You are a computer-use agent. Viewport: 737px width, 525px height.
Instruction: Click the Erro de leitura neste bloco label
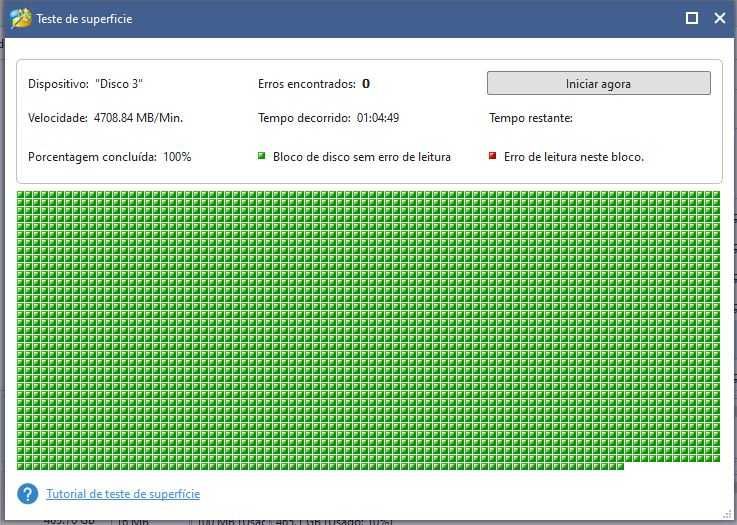(x=574, y=157)
